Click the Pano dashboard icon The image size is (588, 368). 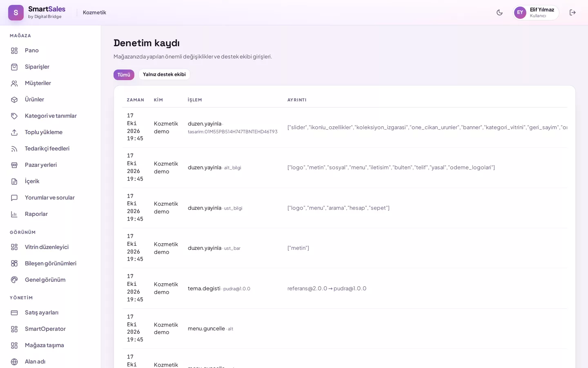[x=14, y=51]
